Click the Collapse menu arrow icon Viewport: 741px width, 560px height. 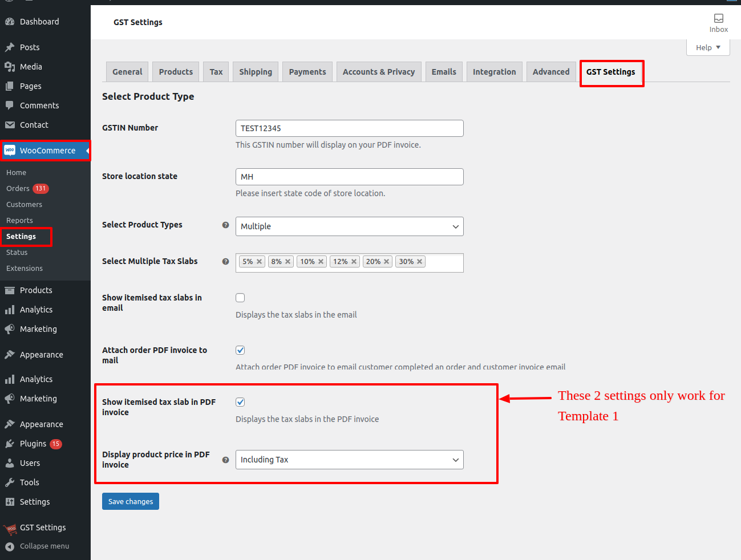point(10,546)
